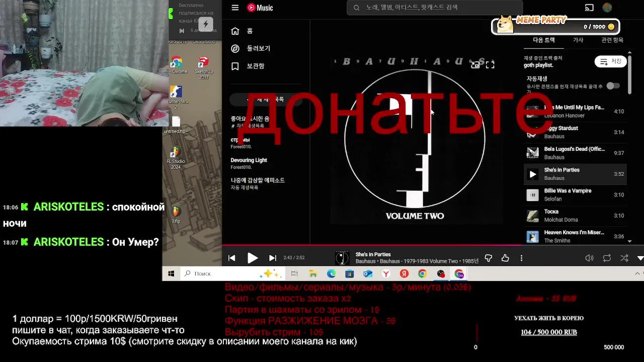Open the YouTube Music hamburger menu

[235, 8]
